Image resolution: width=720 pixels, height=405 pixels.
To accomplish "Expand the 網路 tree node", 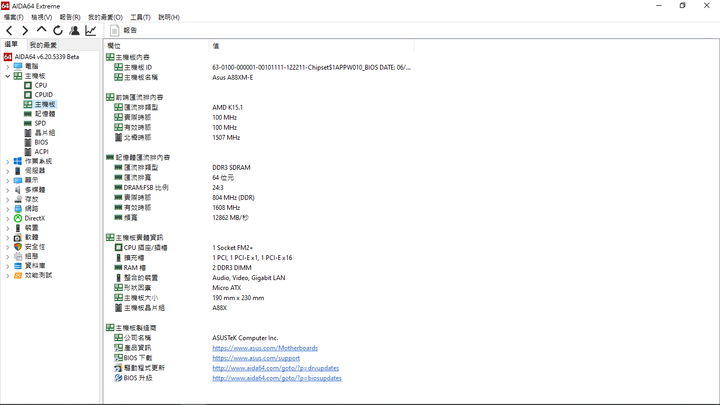I will [7, 209].
